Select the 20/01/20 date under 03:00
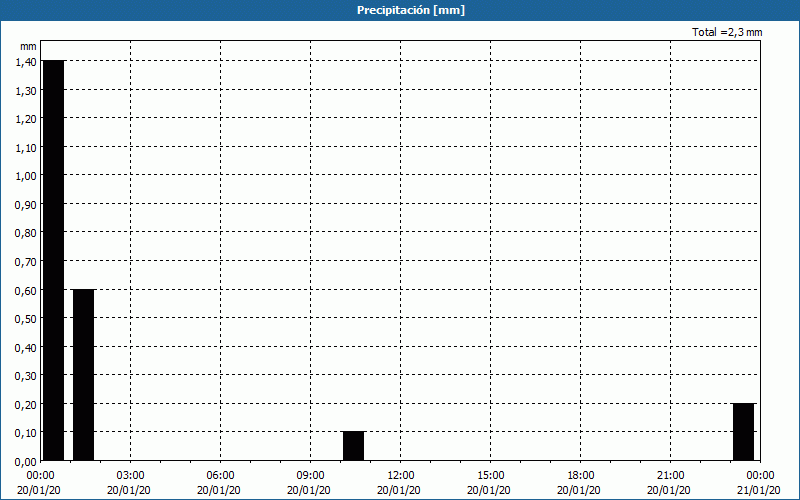This screenshot has width=800, height=500. point(129,490)
